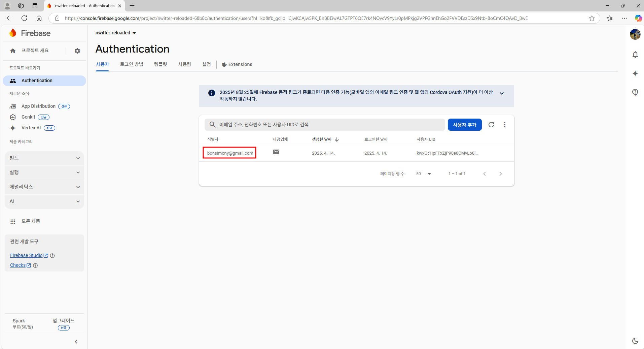Image resolution: width=644 pixels, height=349 pixels.
Task: Open browser settings and more menu
Action: click(624, 18)
